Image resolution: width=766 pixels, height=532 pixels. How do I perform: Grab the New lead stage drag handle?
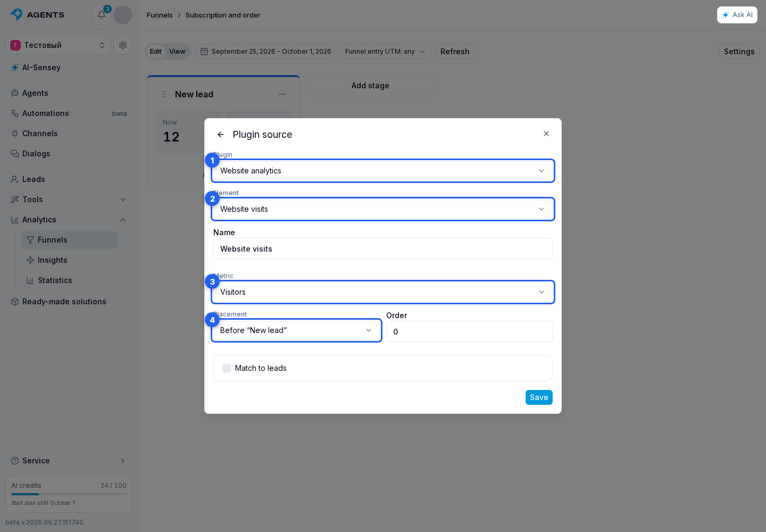[x=164, y=94]
